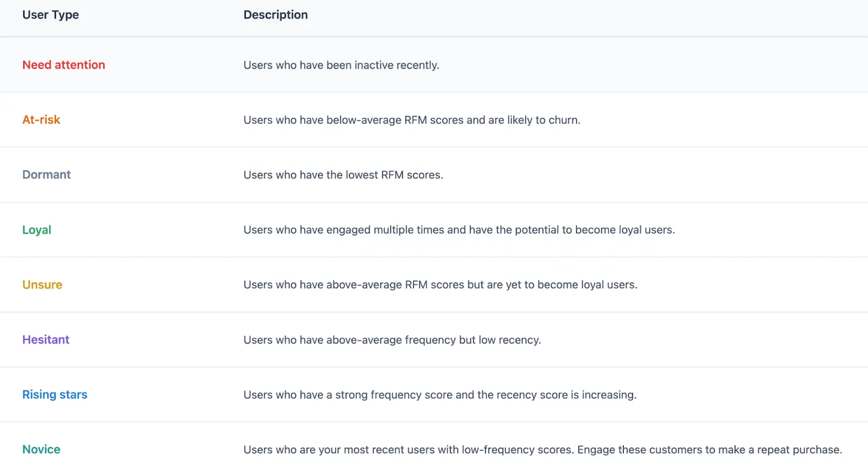Select the Hesitant user segment
The image size is (868, 470).
point(46,340)
